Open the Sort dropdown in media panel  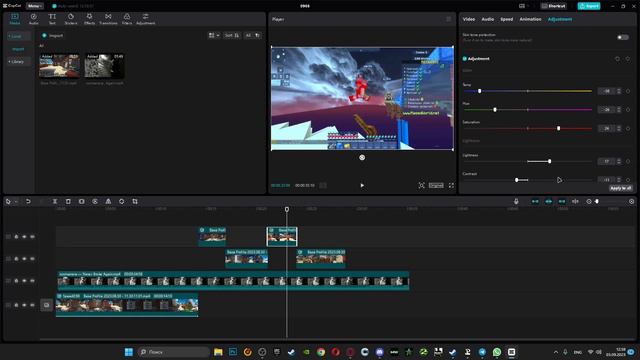232,36
